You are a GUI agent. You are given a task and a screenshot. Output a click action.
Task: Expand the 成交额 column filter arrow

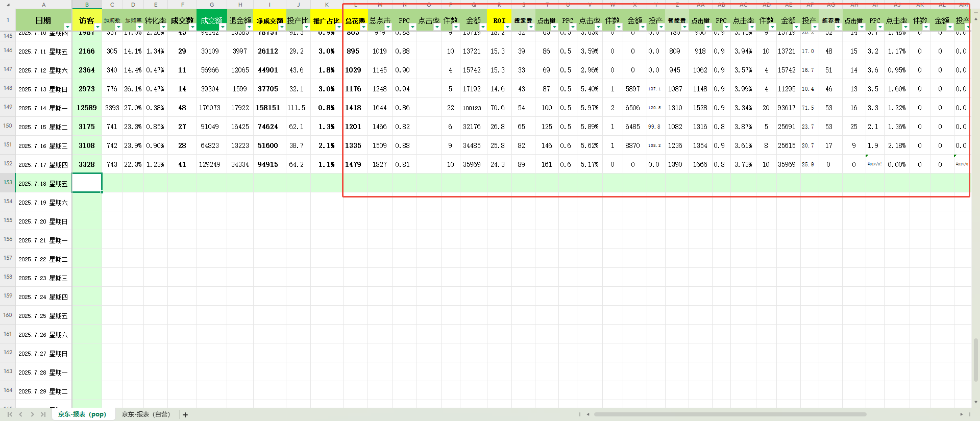coord(223,27)
